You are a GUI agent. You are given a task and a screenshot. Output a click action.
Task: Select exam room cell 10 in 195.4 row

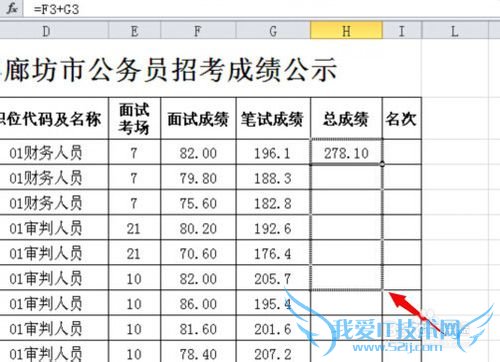tap(134, 303)
